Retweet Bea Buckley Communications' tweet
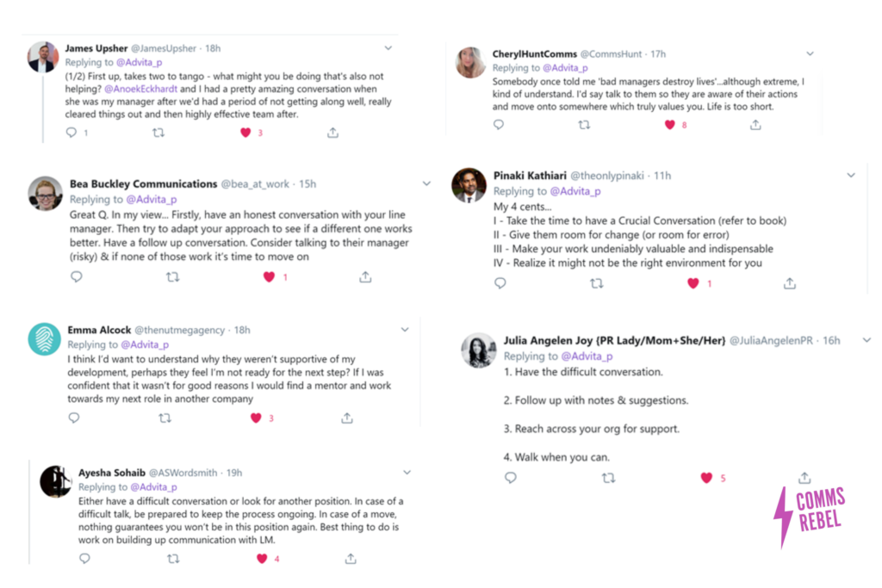This screenshot has width=882, height=588. [x=172, y=277]
